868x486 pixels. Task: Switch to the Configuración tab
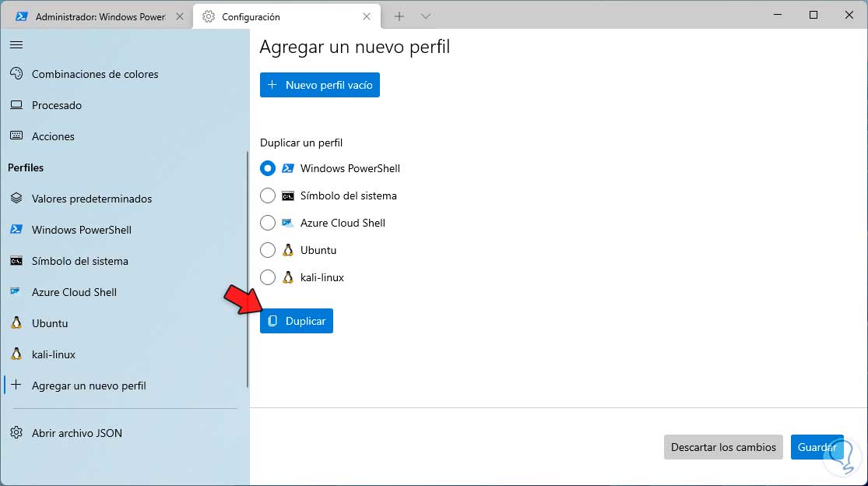tap(286, 16)
